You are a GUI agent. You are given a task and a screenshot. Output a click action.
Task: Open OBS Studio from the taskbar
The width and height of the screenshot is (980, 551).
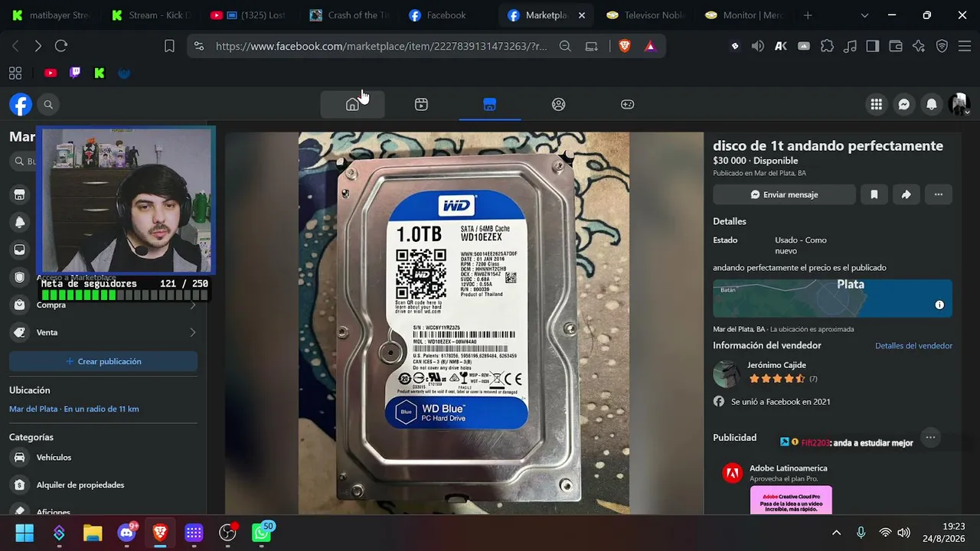227,533
